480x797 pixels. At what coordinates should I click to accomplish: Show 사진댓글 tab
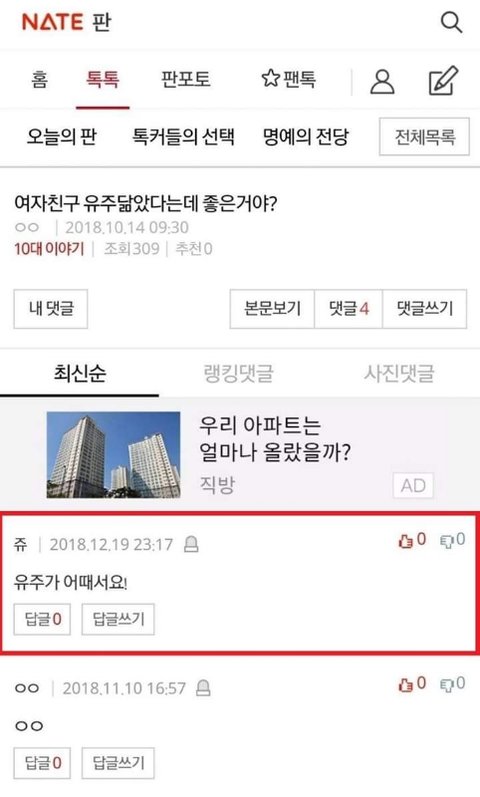pyautogui.click(x=399, y=373)
